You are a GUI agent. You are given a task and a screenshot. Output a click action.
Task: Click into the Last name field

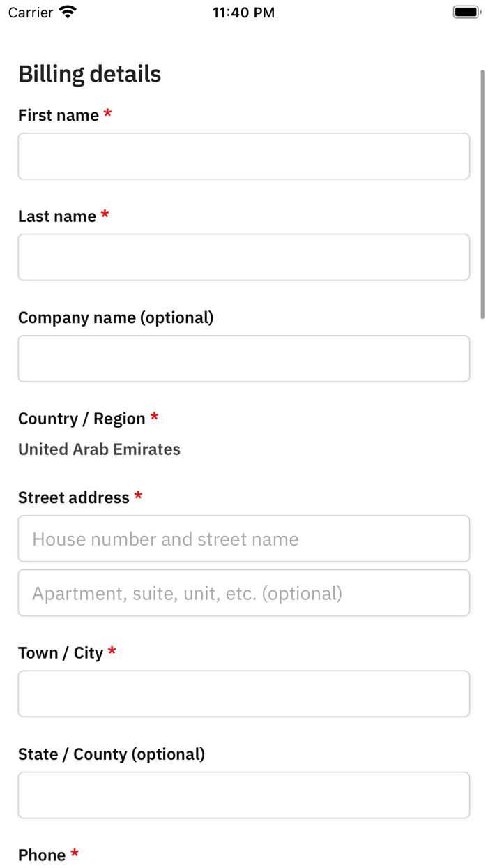244,257
